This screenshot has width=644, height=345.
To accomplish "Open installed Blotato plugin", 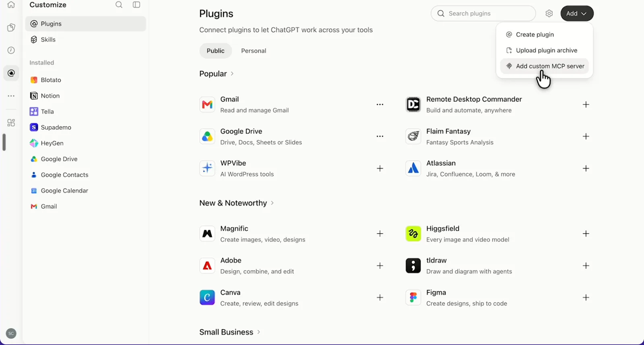I will click(86, 80).
